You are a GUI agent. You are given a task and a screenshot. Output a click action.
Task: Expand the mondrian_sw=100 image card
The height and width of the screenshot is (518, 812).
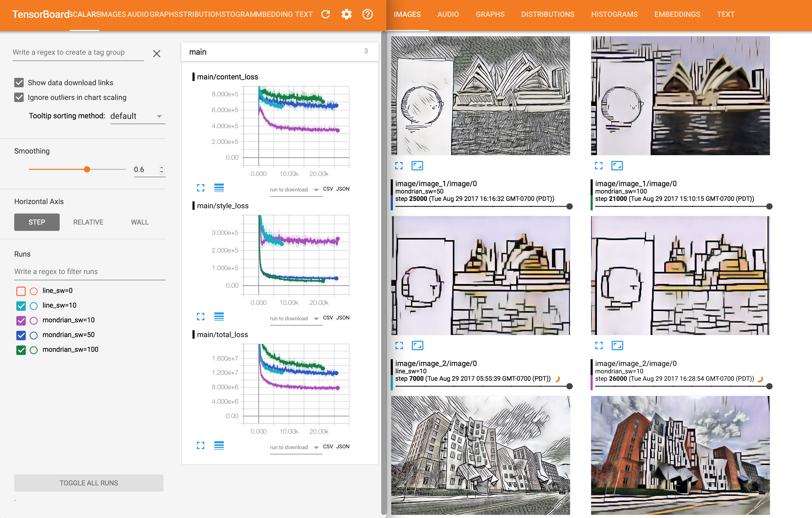coord(598,166)
